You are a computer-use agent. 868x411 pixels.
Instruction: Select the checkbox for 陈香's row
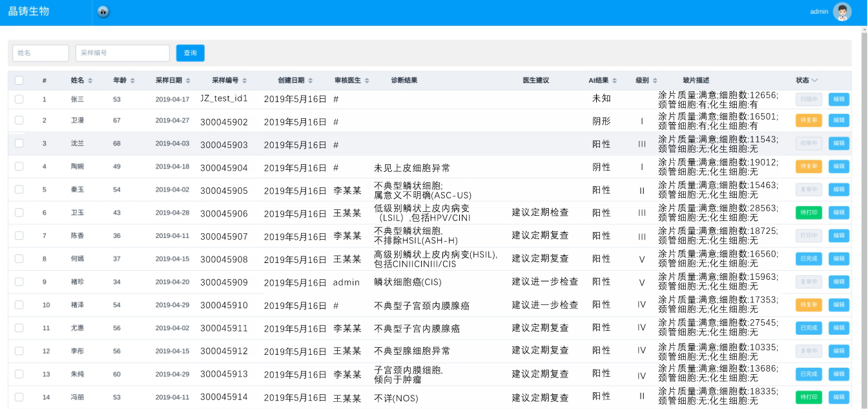coord(19,236)
